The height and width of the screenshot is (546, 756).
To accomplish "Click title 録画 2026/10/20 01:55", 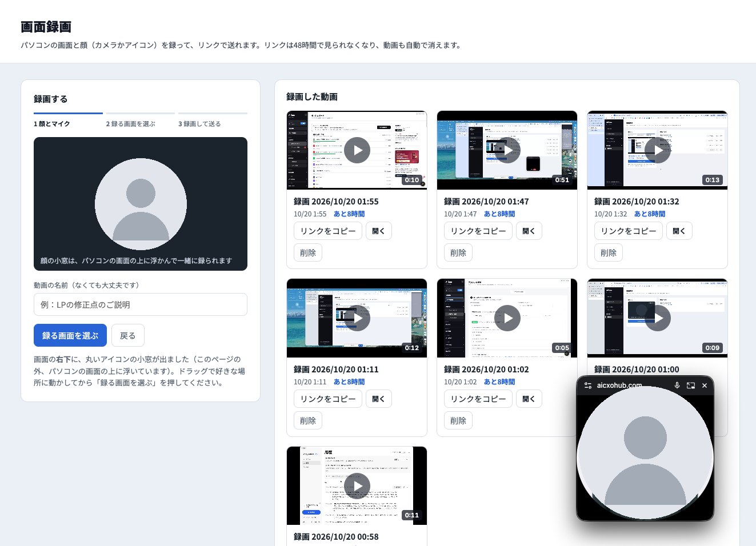I will point(336,202).
